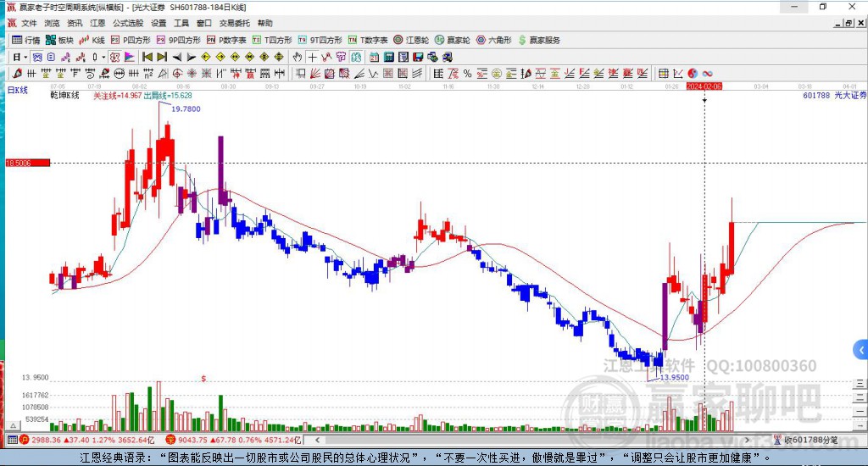The image size is (868, 466).
Task: Open P数字表 tool
Action: click(x=226, y=40)
